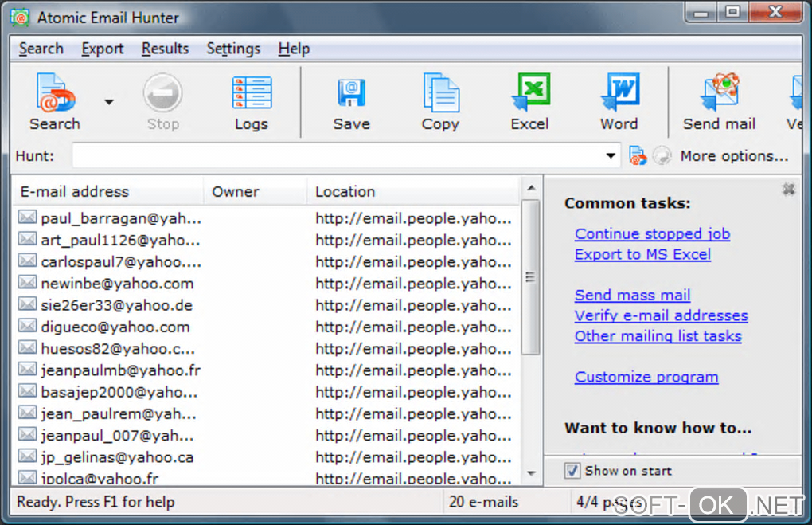812x525 pixels.
Task: Click More options... link
Action: click(x=734, y=156)
